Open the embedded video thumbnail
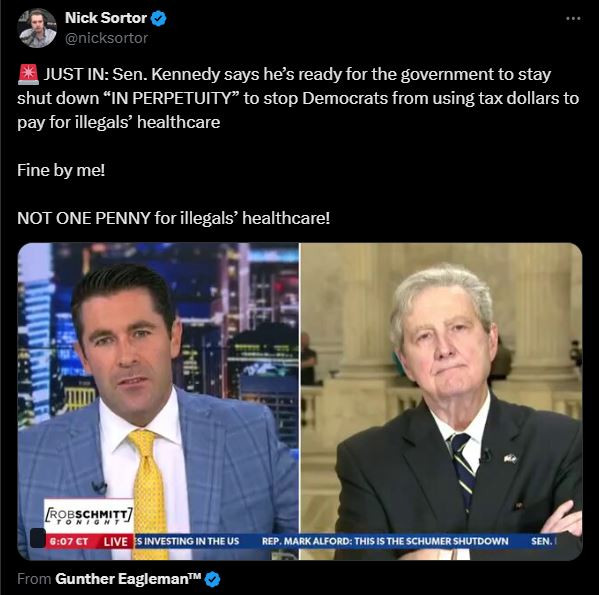This screenshot has width=599, height=595. coord(300,401)
